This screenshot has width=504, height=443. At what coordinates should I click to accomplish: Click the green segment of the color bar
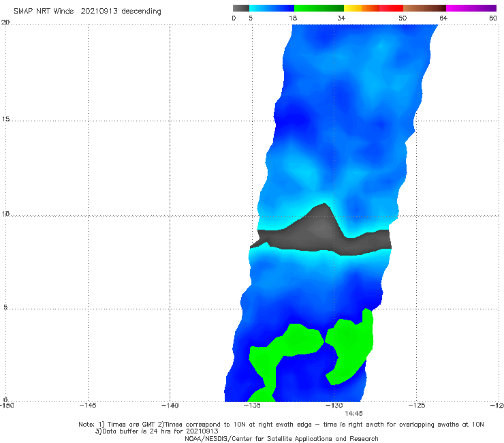(x=319, y=8)
